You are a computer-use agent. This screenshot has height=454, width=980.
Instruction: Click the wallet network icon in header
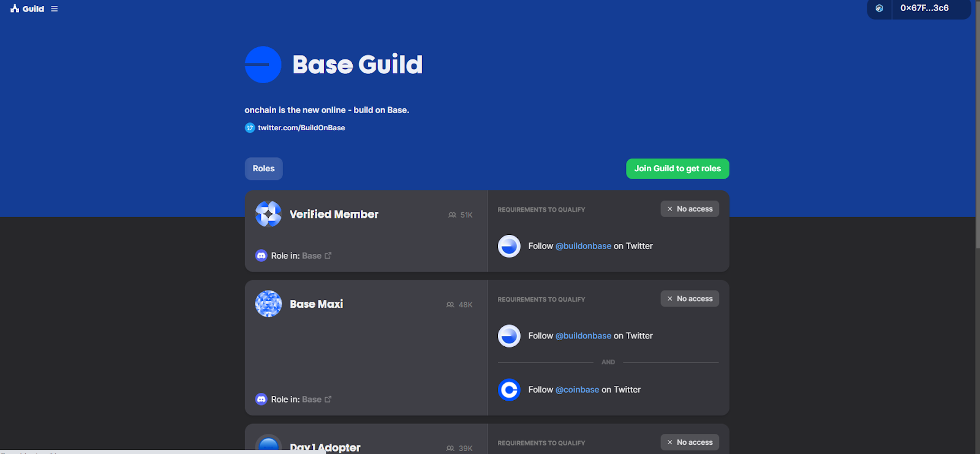click(x=880, y=9)
